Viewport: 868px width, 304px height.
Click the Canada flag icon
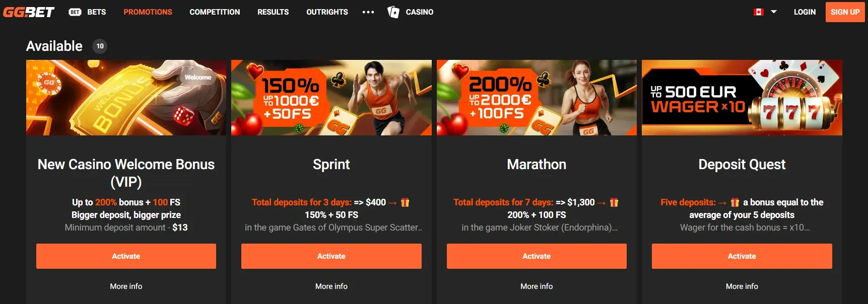coord(759,12)
